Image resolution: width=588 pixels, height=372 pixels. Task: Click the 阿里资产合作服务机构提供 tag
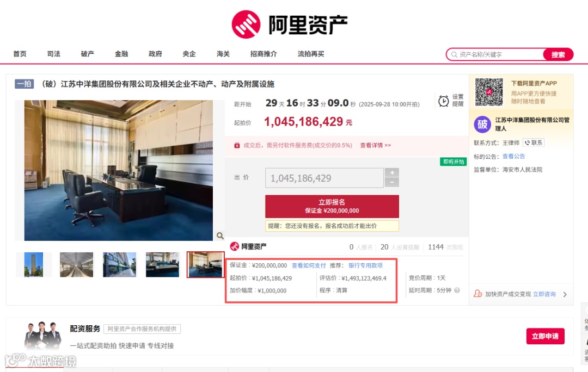click(x=142, y=329)
